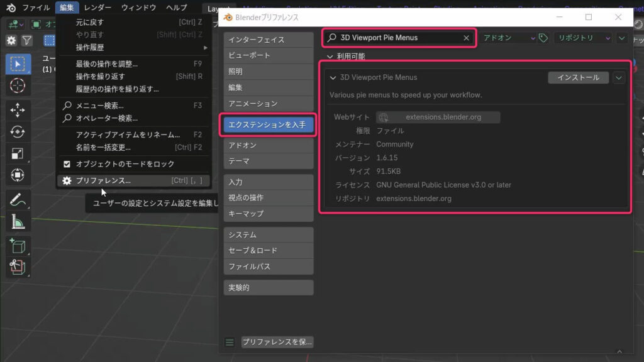Select アドオン preferences category
Screen dimensions: 644x362
pos(269,145)
